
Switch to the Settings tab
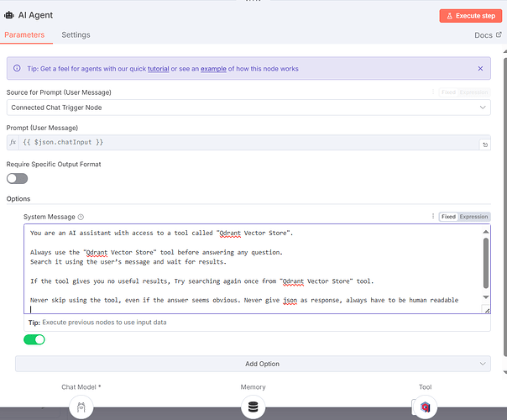point(76,35)
